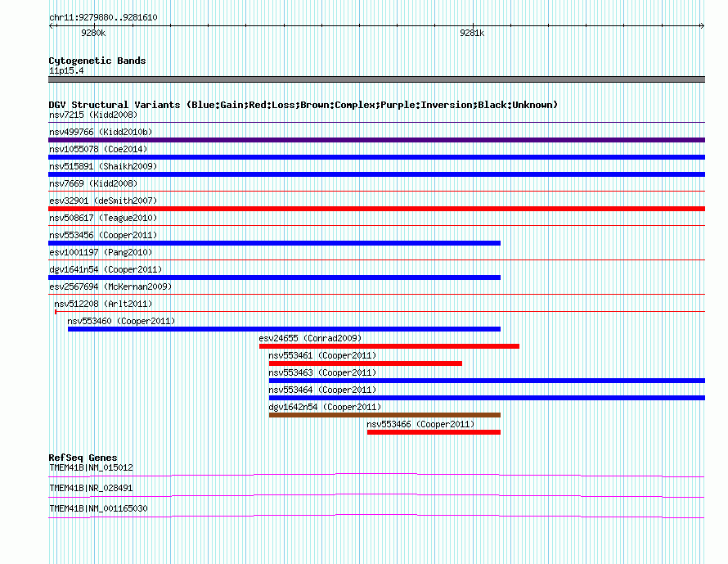Select variant label nsv553456 (Cooper2011)
This screenshot has height=564, width=728.
103,235
